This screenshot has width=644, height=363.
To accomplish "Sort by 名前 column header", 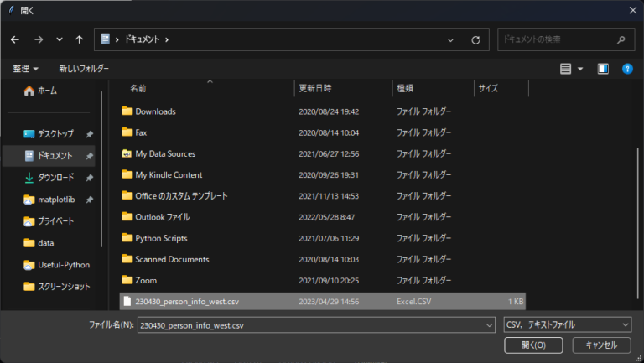I will (x=138, y=88).
